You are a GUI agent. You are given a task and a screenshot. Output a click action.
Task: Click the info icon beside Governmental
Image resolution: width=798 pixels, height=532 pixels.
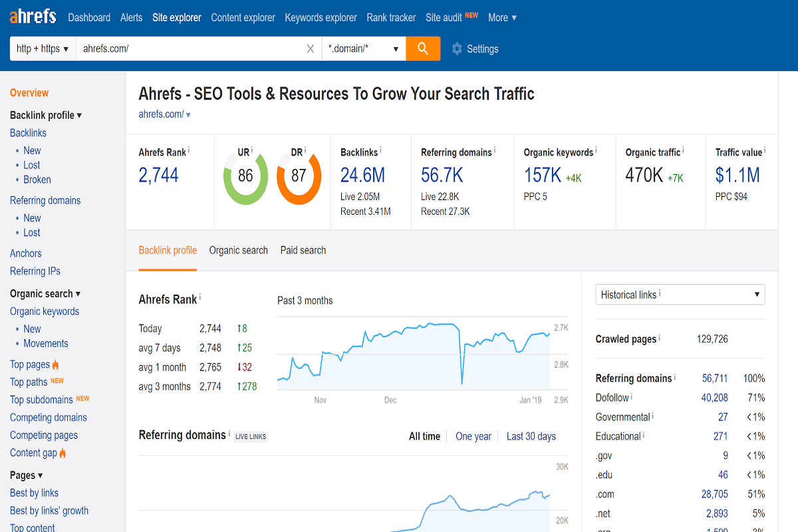[x=653, y=416]
